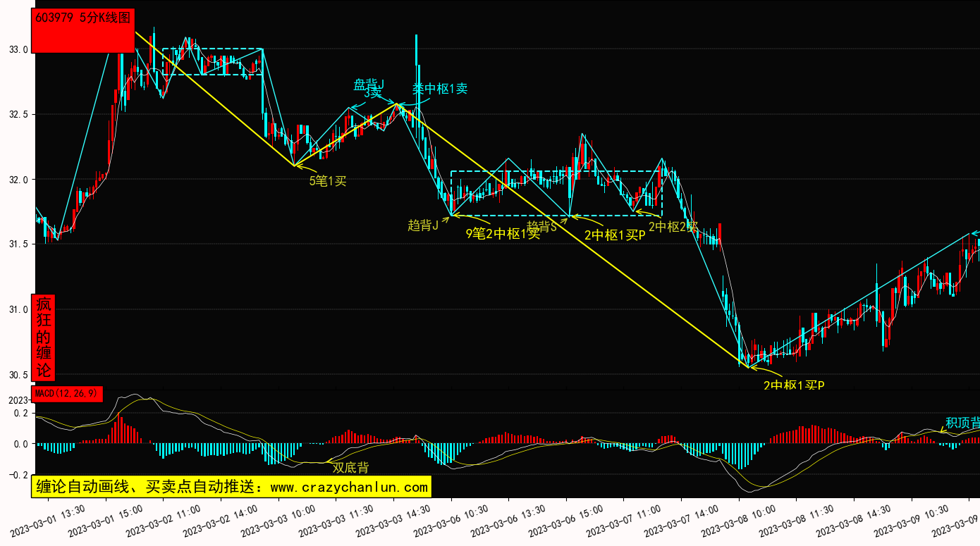
Task: Select the 趋背S annotation label
Action: 542,226
